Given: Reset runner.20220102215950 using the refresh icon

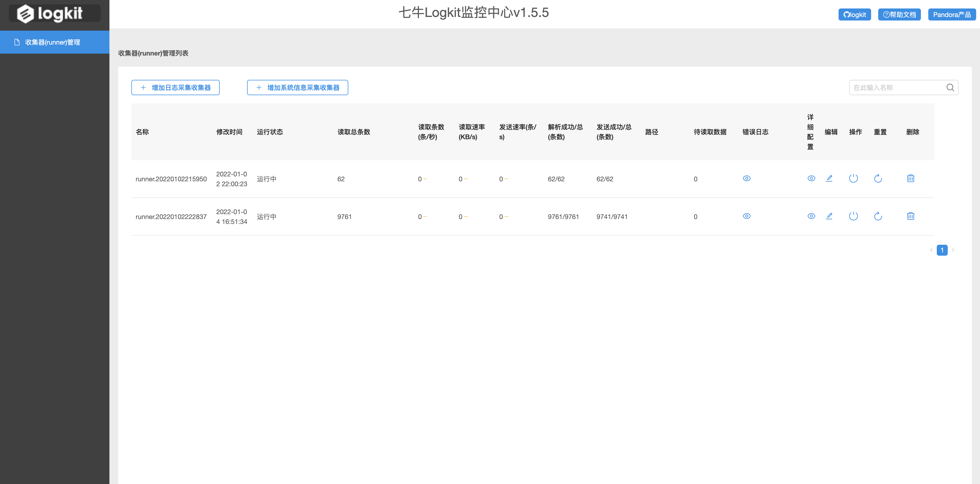Looking at the screenshot, I should coord(878,178).
